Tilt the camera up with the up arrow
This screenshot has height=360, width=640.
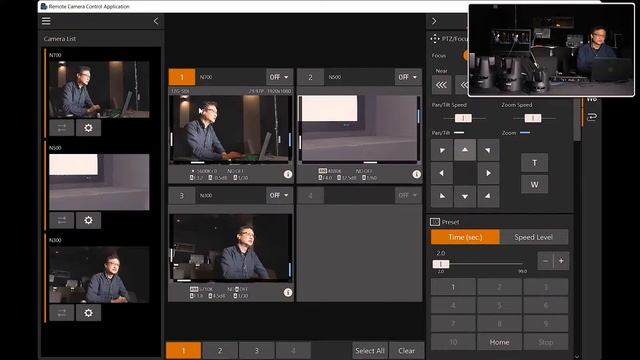click(465, 150)
